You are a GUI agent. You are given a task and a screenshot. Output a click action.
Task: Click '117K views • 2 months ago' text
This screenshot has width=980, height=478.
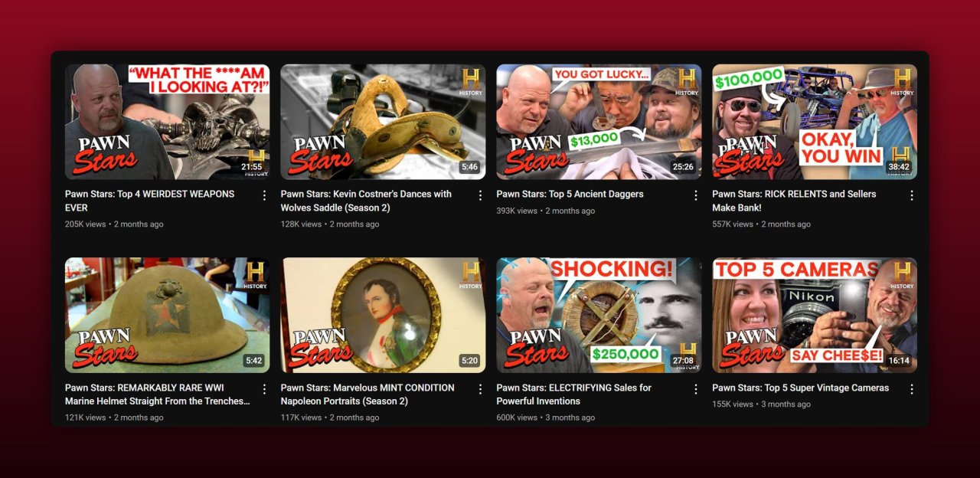pos(330,417)
